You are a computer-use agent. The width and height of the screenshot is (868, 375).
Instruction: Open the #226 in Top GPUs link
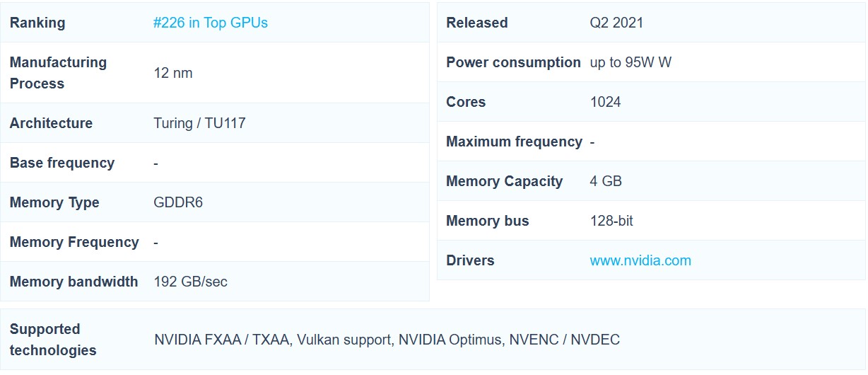tap(210, 23)
